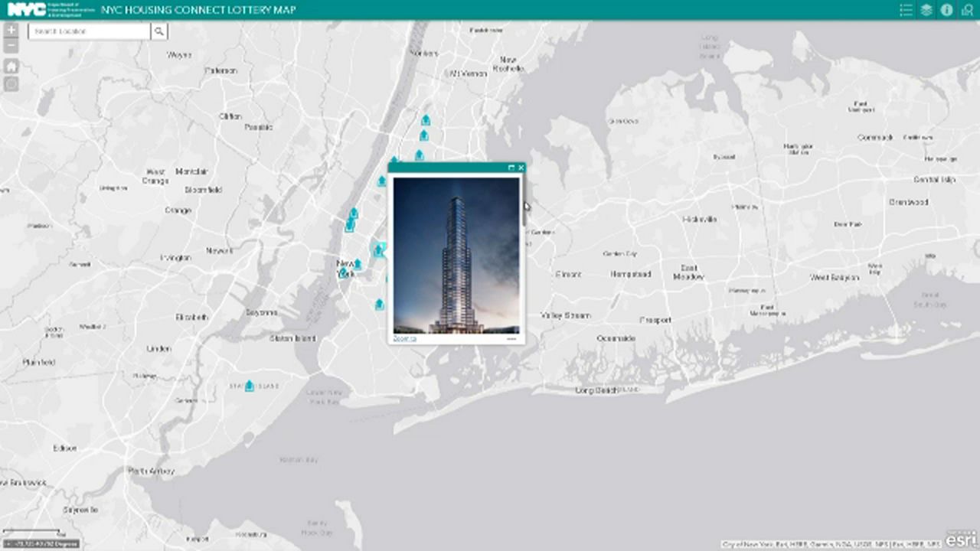Click the Esri logo attribution
980x551 pixels.
(962, 540)
